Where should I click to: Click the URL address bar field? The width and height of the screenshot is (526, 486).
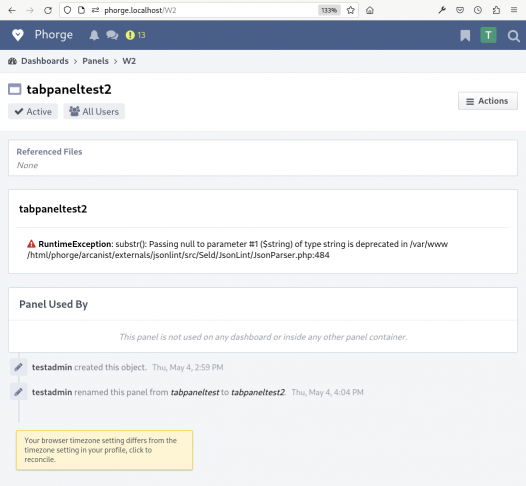point(209,10)
